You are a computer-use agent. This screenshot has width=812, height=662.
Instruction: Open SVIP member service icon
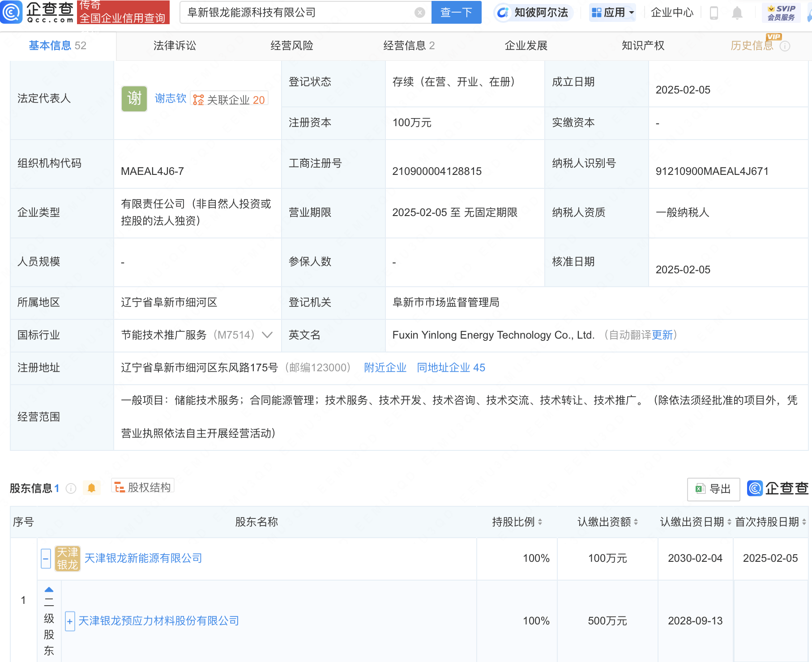click(781, 13)
